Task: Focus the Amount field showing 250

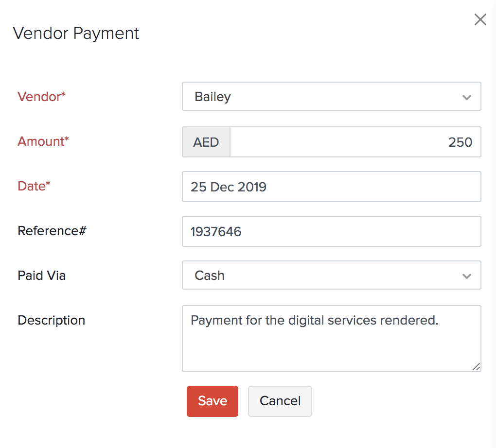Action: [355, 142]
